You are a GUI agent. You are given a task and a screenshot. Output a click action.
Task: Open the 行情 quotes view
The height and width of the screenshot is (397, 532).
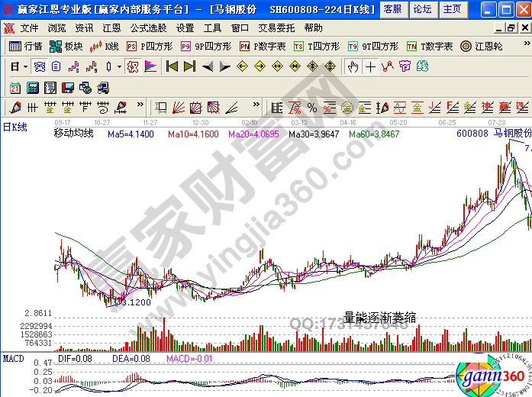coord(26,46)
